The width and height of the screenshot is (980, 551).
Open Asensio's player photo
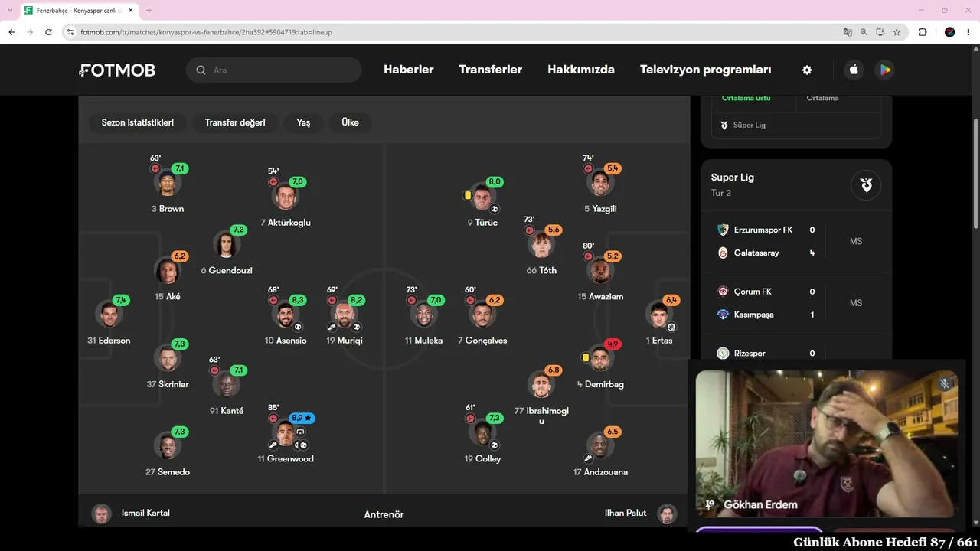point(286,315)
